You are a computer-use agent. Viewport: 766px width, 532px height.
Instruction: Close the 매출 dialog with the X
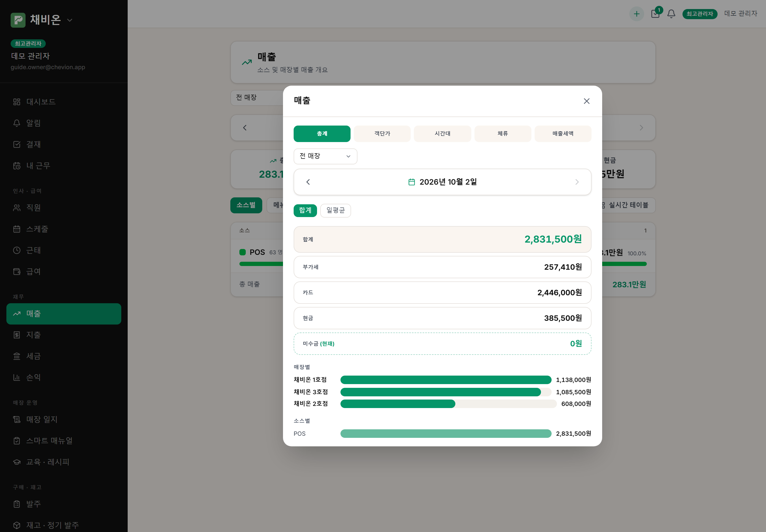(x=586, y=101)
